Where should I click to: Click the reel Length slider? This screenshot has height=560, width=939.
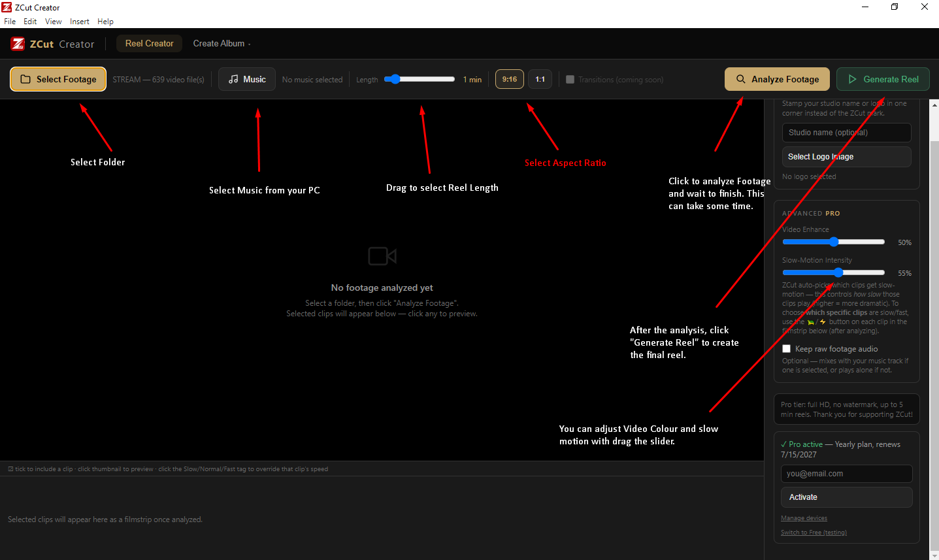point(420,79)
